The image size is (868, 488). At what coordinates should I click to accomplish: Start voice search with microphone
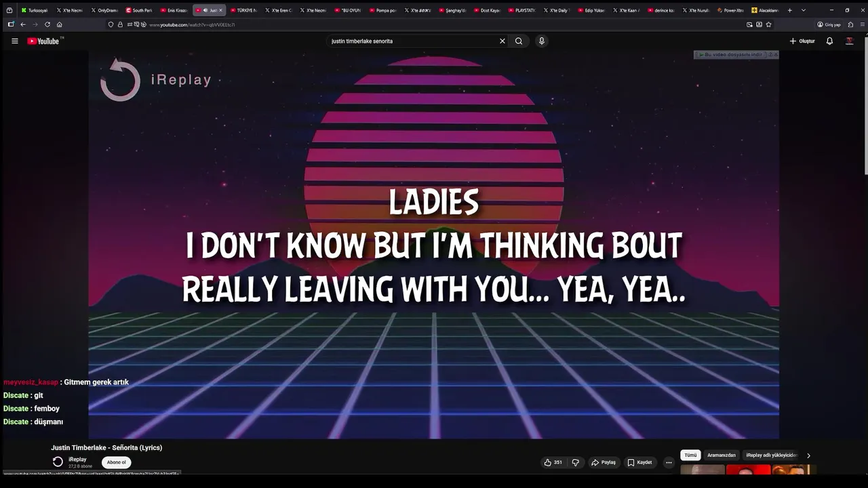(541, 41)
